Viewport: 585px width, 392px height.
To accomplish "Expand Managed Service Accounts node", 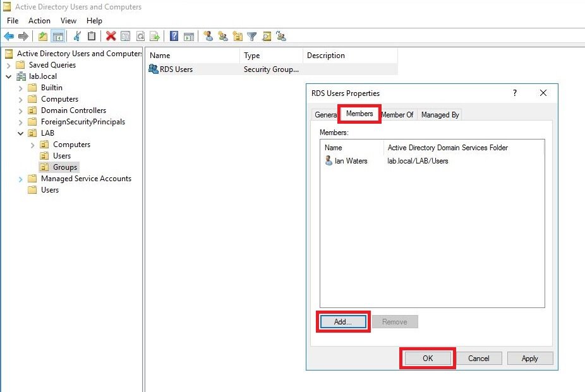I will 20,179.
